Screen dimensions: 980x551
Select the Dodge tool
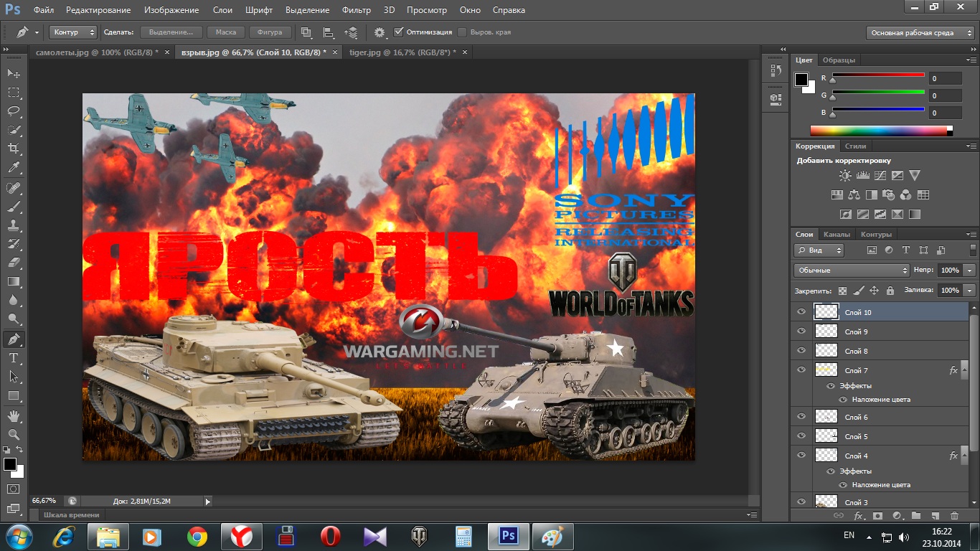[x=13, y=319]
